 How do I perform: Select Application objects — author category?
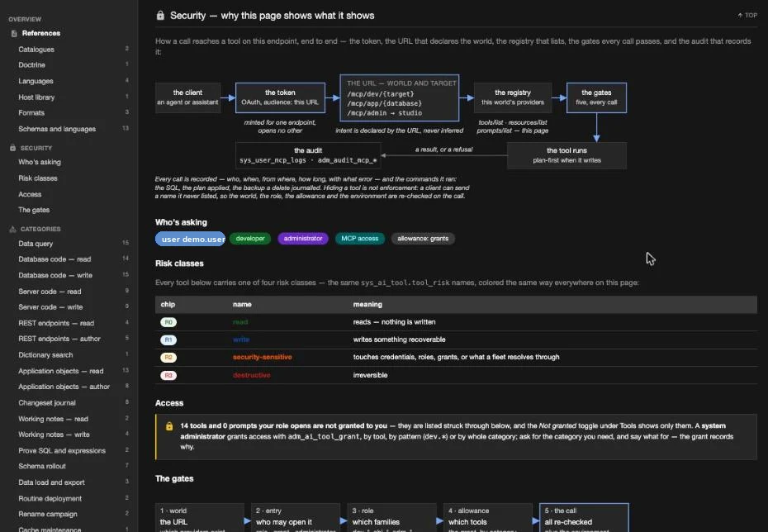click(x=64, y=387)
